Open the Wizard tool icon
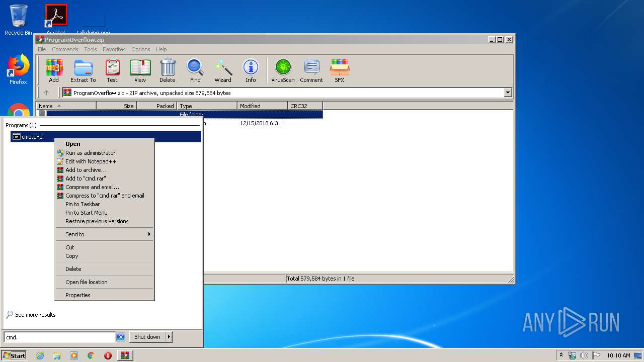The height and width of the screenshot is (362, 644). click(223, 71)
